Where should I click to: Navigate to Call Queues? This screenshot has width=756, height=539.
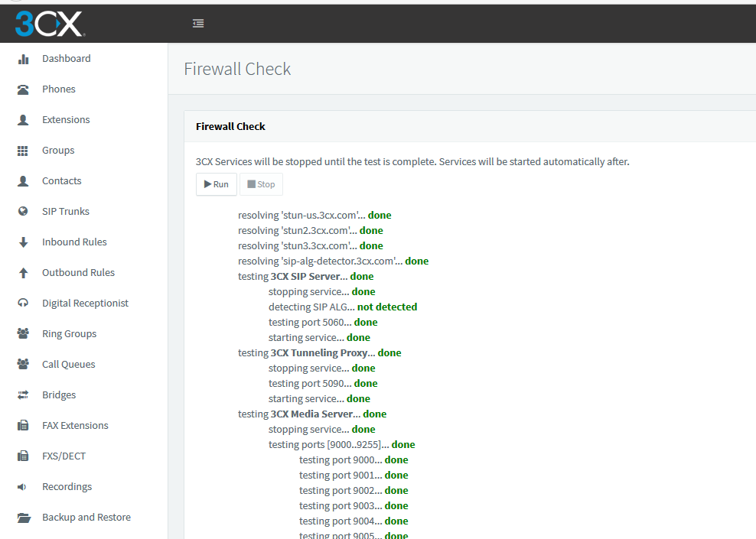68,365
